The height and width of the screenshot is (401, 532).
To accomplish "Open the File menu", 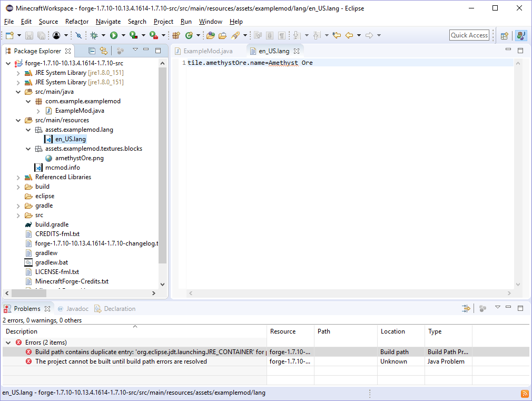I will (9, 22).
